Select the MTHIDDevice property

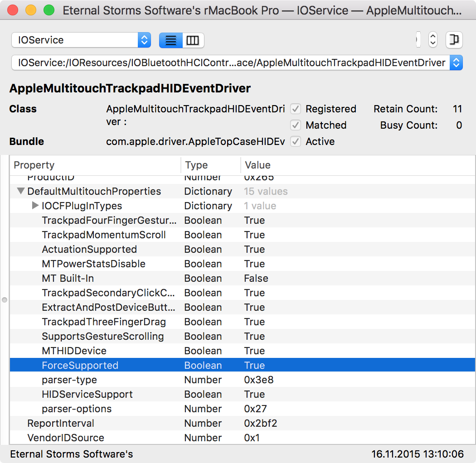tap(242, 351)
